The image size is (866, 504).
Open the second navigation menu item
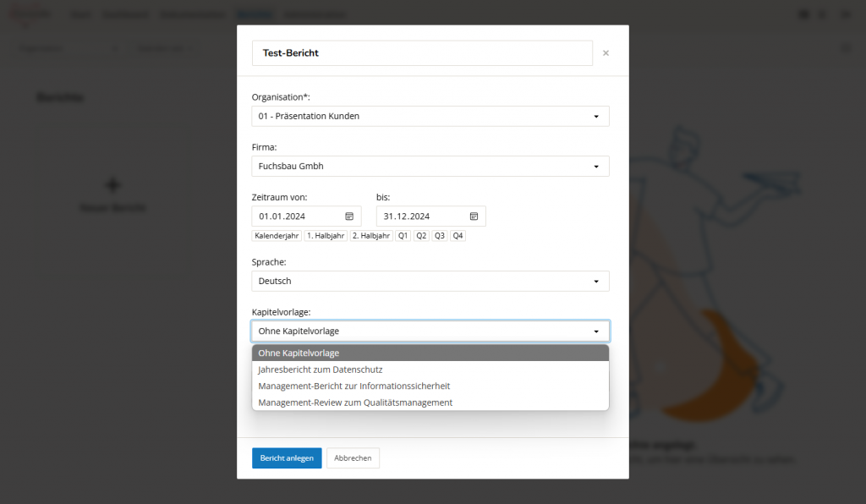tap(125, 14)
